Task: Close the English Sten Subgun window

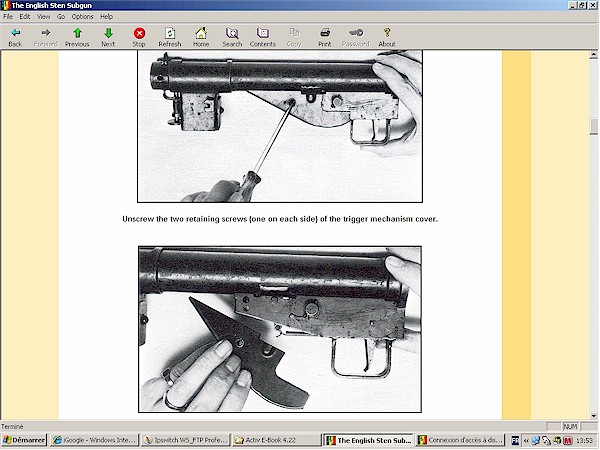Action: tap(592, 5)
